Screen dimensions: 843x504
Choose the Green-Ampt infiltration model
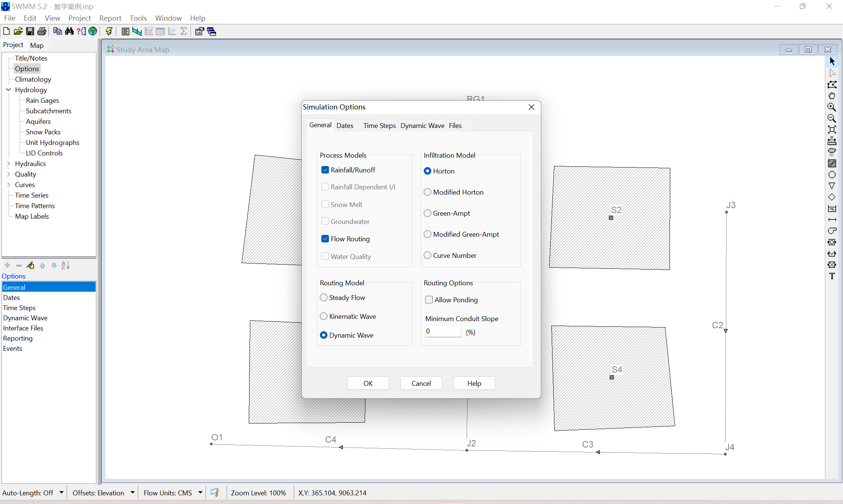tap(428, 213)
